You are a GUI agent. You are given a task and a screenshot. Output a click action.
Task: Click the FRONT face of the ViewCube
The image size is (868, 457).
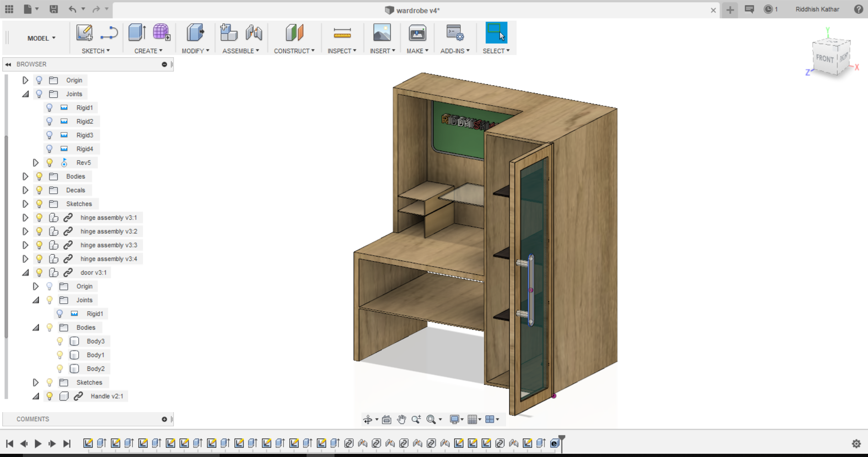click(825, 59)
